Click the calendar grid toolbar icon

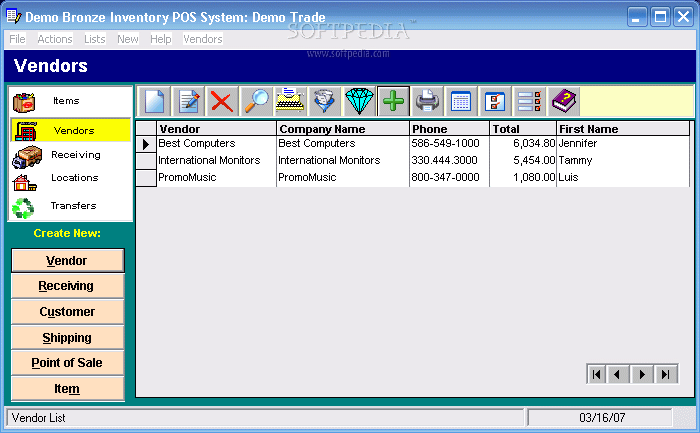pos(461,101)
